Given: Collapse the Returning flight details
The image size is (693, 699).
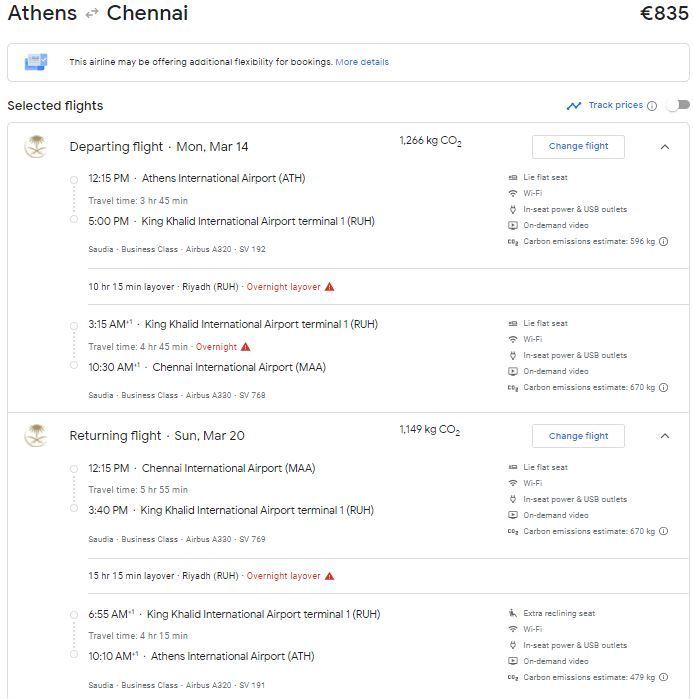Looking at the screenshot, I should coord(664,436).
